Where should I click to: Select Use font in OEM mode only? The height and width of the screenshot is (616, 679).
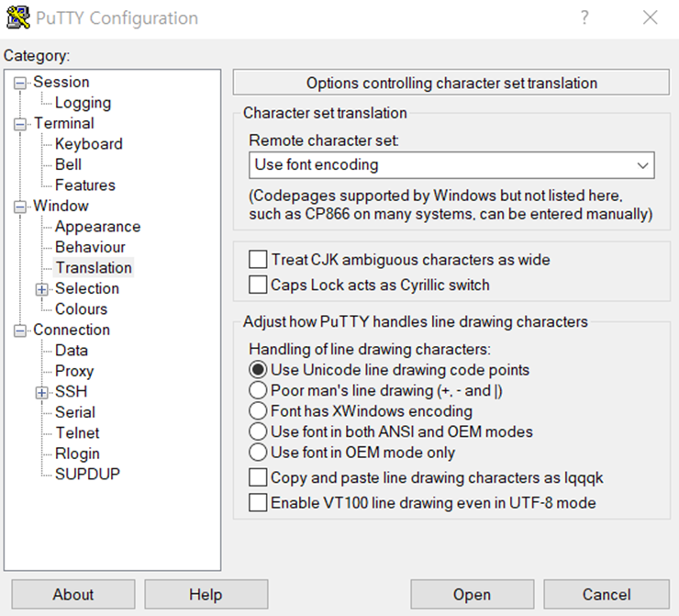tap(258, 453)
